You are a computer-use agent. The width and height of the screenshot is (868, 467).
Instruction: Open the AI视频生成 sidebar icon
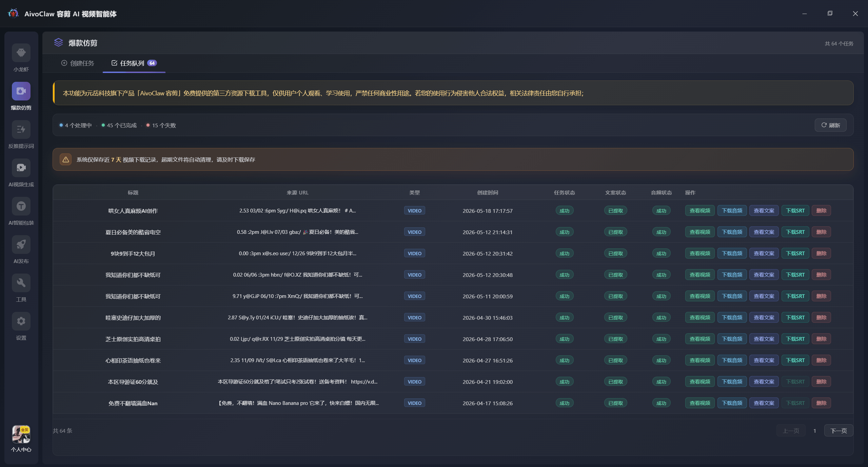[x=21, y=168]
